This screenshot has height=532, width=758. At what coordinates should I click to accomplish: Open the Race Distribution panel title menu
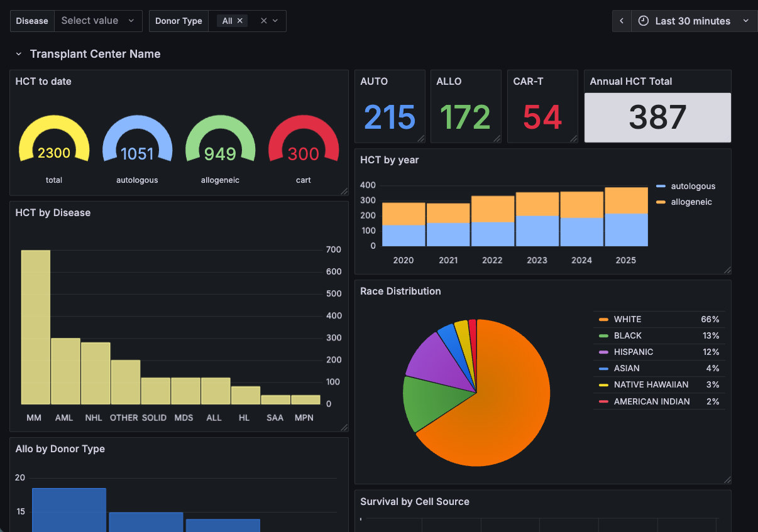[x=401, y=291]
